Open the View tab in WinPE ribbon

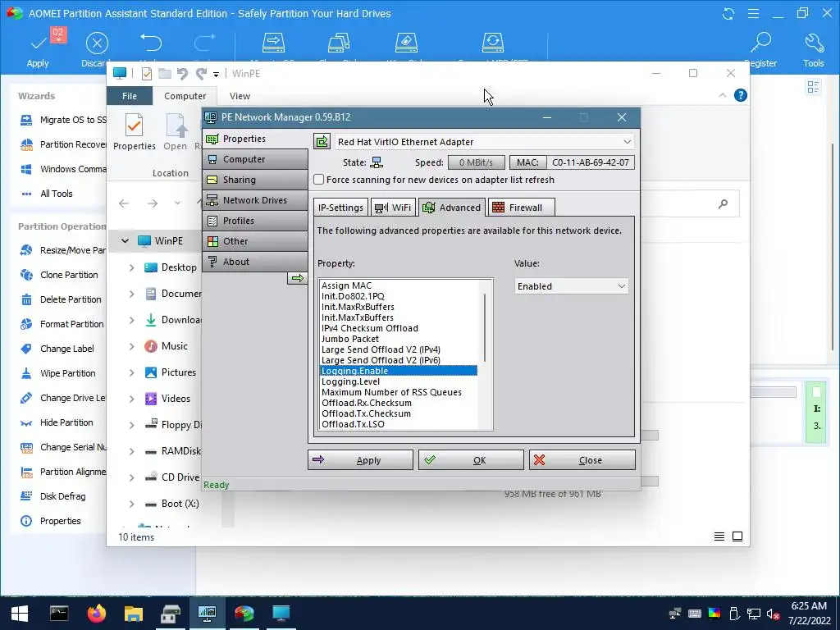240,96
